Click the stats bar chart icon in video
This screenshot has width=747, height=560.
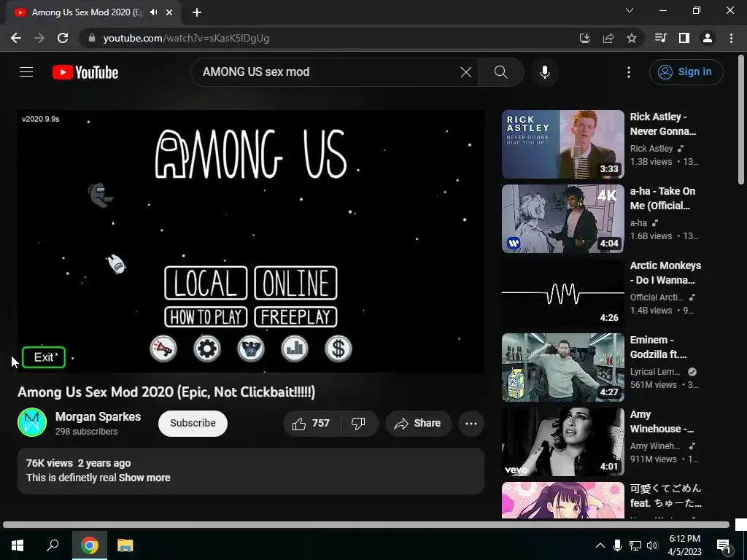pyautogui.click(x=295, y=349)
